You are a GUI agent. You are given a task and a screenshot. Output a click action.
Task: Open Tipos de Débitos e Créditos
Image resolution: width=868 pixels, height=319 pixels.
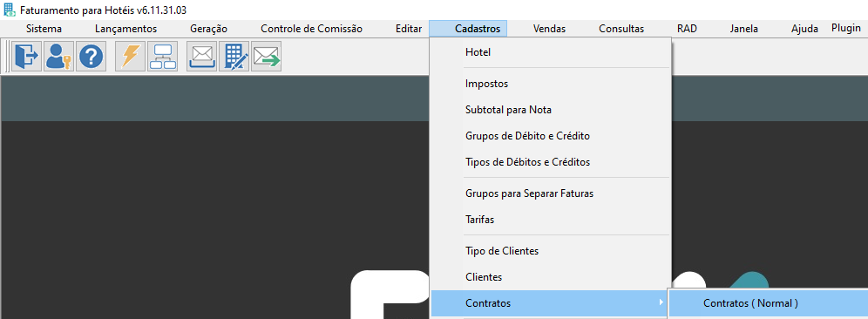coord(550,162)
